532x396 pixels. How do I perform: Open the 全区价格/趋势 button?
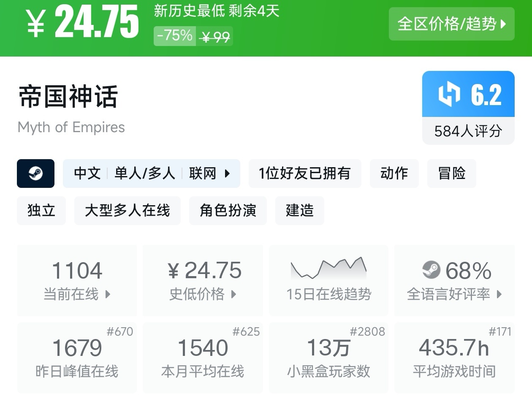(451, 24)
